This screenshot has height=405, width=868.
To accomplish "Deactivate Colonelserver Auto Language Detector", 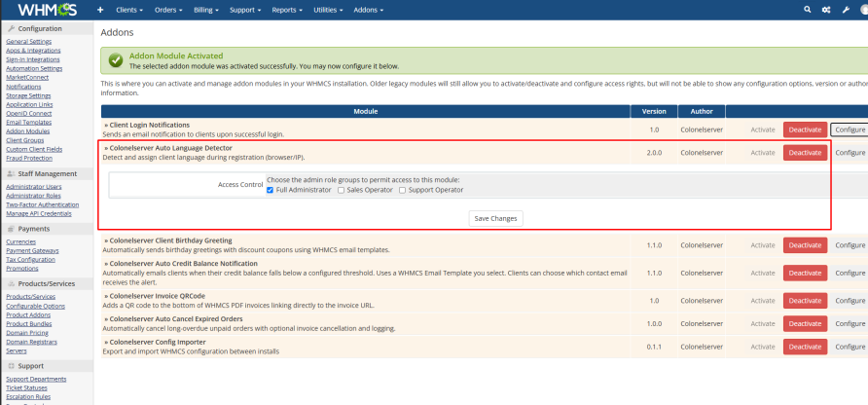I will (805, 153).
